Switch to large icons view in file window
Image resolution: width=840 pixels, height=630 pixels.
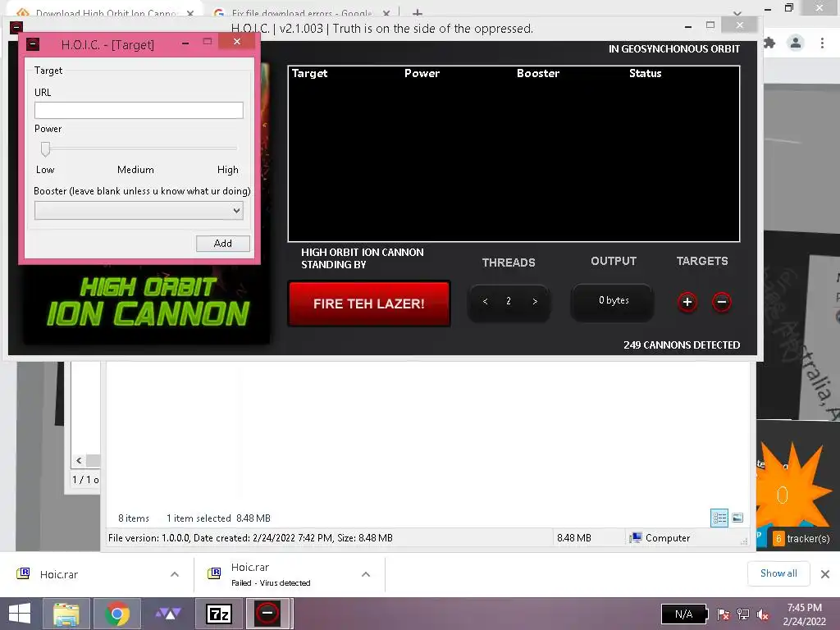[x=737, y=518]
